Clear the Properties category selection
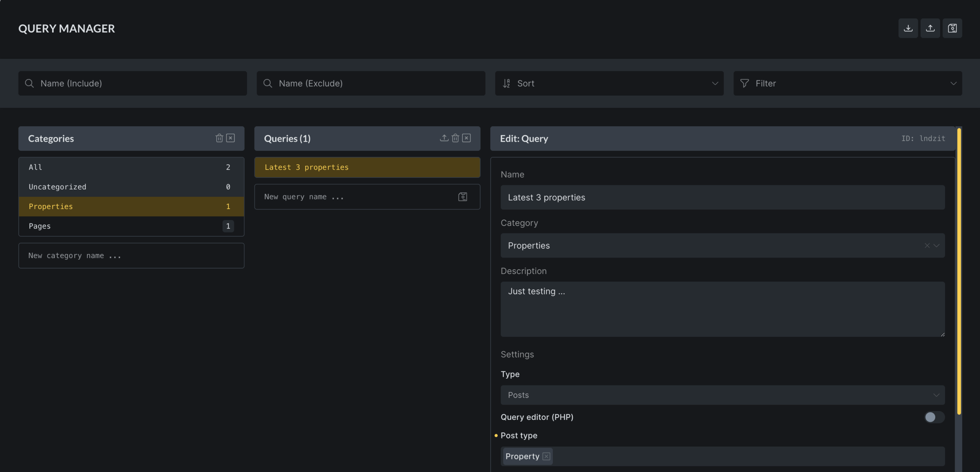 (927, 246)
